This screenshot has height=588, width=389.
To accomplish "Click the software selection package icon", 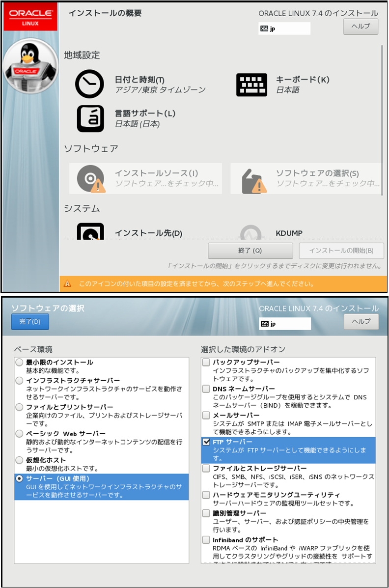I will pyautogui.click(x=254, y=181).
